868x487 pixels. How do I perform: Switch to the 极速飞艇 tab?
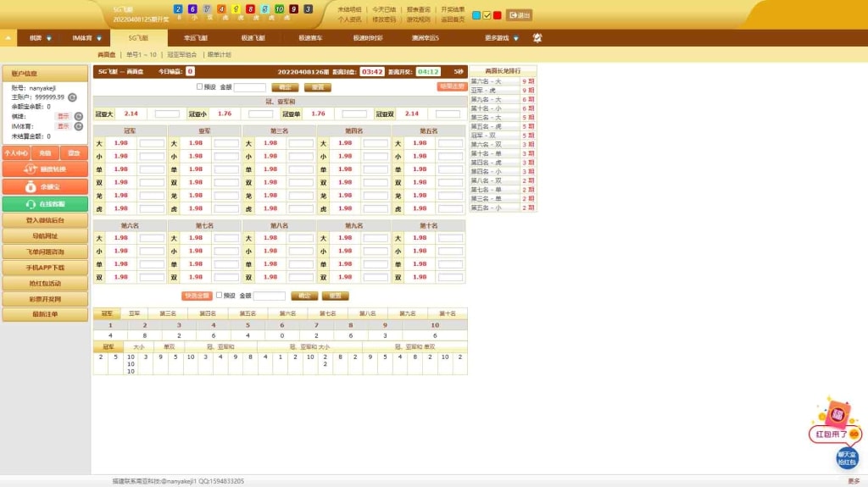(x=253, y=37)
